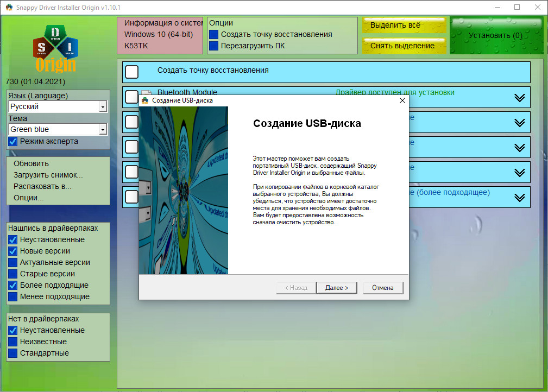Expand the Bluetooth Module driver row
Screen dimensions: 548x392
pyautogui.click(x=519, y=98)
